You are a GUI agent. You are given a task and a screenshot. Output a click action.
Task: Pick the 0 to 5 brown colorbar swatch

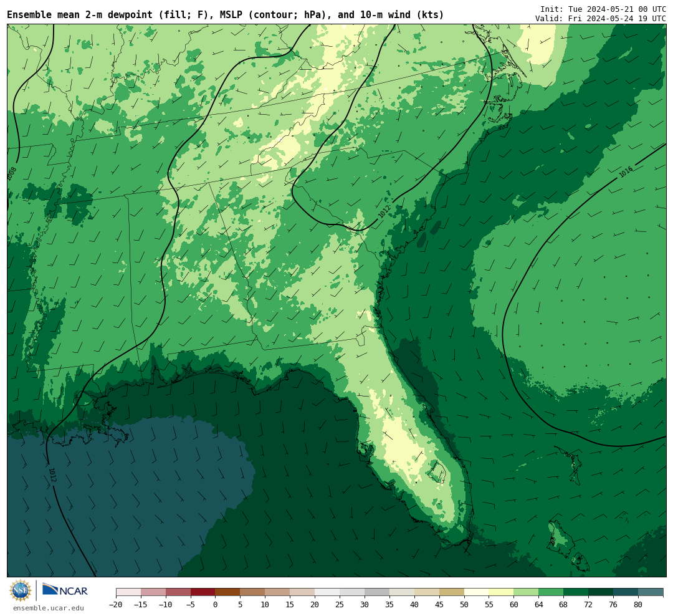click(228, 592)
